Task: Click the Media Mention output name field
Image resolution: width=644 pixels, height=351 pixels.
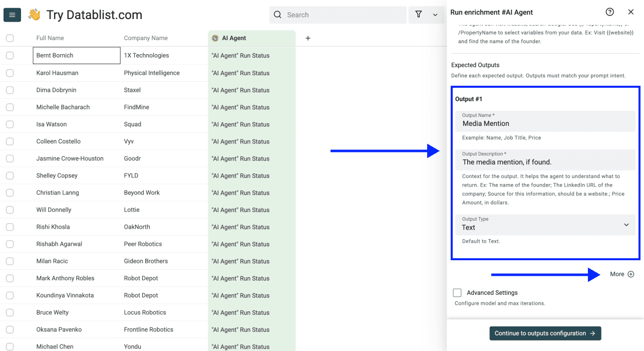Action: click(x=545, y=121)
